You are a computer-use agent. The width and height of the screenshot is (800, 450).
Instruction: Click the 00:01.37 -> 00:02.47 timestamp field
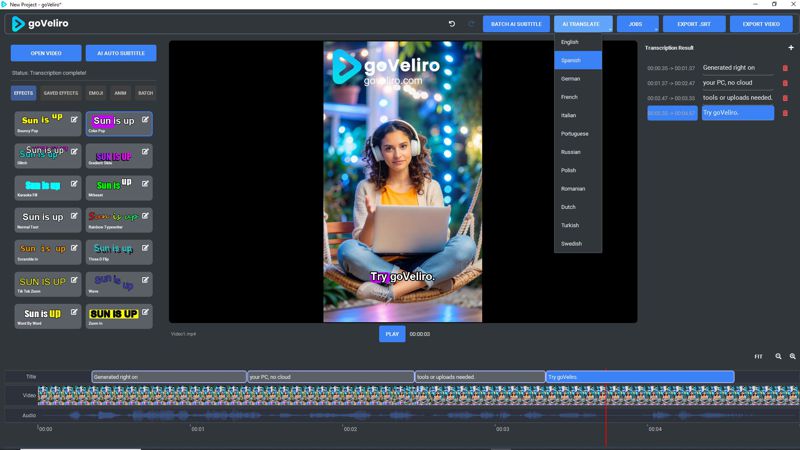coord(671,83)
